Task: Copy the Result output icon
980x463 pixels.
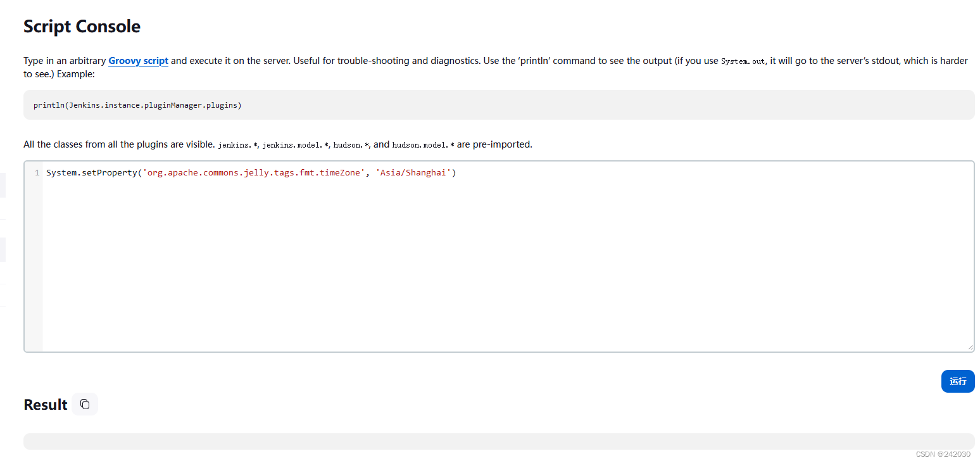Action: [x=85, y=404]
